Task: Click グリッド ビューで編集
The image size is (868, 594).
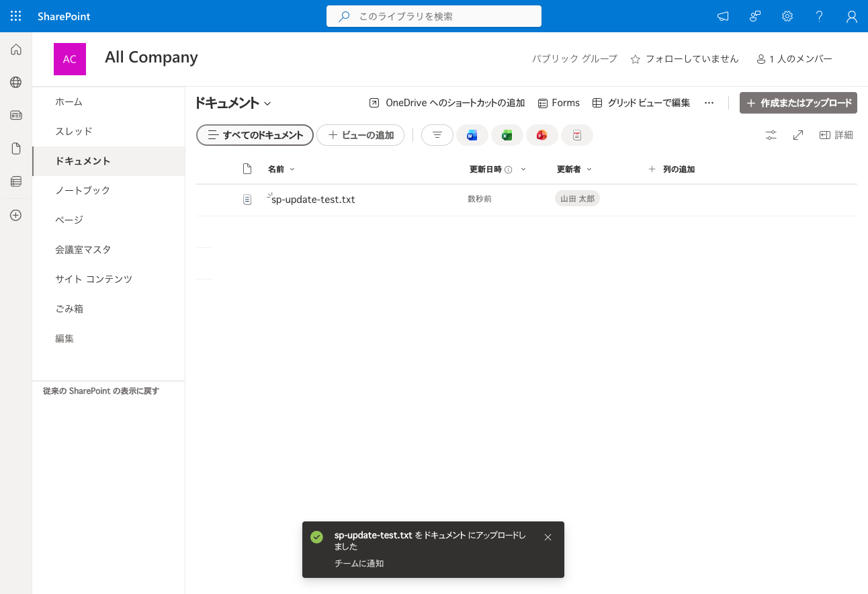Action: (641, 103)
